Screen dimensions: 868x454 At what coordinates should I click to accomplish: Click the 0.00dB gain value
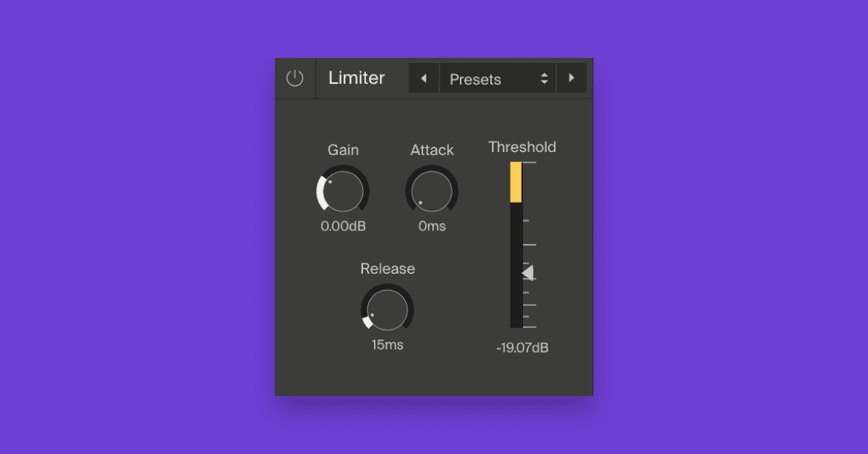tap(343, 226)
